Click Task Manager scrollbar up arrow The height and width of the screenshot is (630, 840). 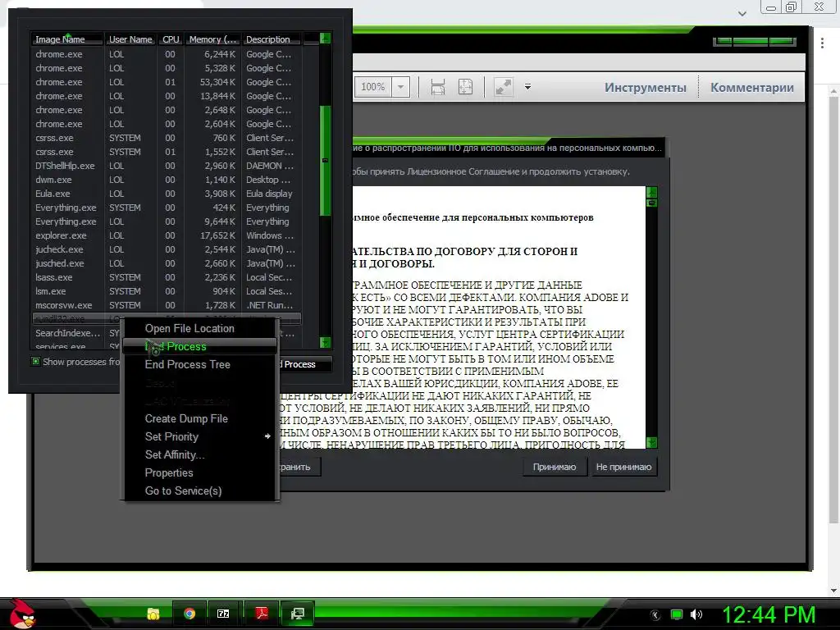coord(325,39)
